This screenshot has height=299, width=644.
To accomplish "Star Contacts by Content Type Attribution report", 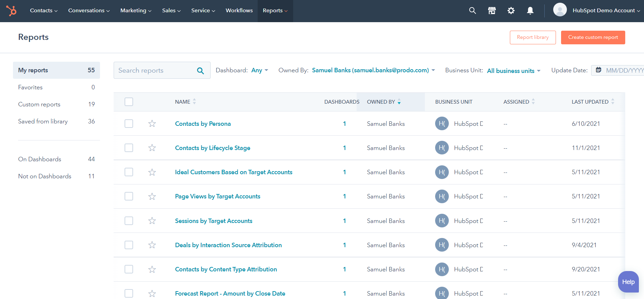I will tap(152, 269).
